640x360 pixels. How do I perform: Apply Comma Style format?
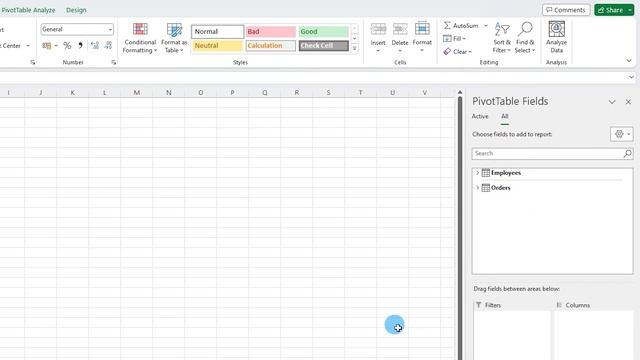80,45
